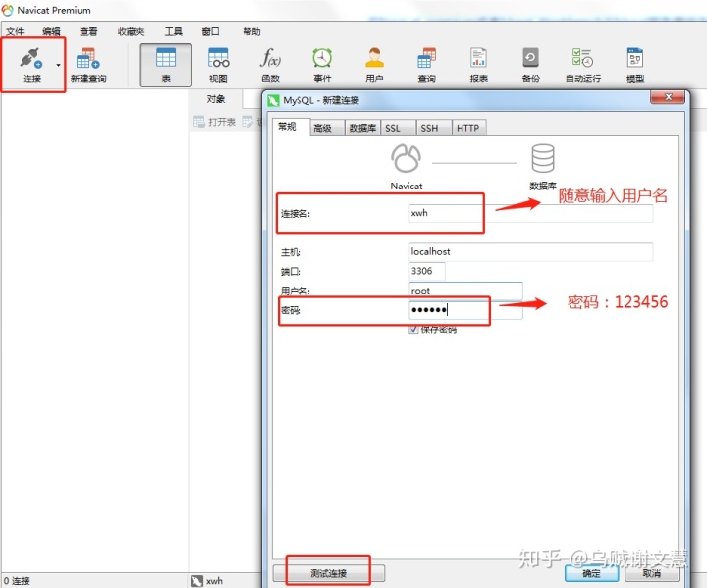Switch to the 对象 tab
The width and height of the screenshot is (707, 588).
215,99
